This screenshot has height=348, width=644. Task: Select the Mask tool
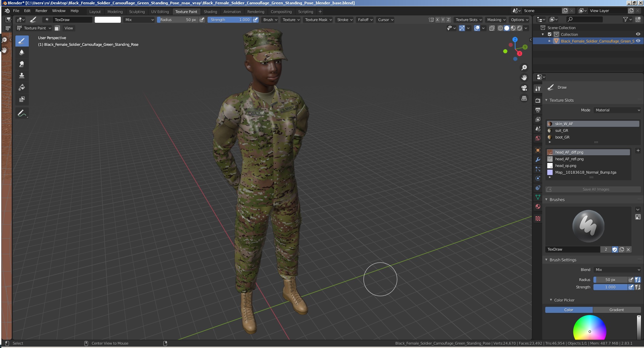click(22, 99)
